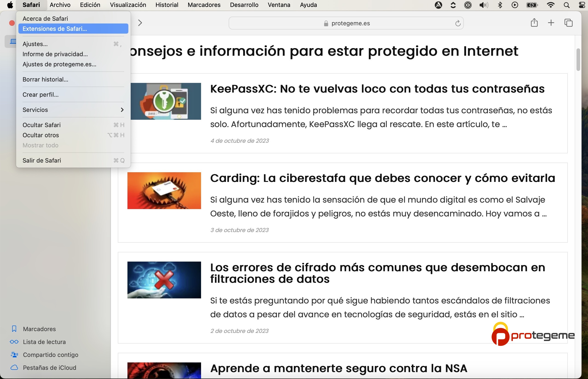The width and height of the screenshot is (588, 379).
Task: Open the Edición menu
Action: 90,5
